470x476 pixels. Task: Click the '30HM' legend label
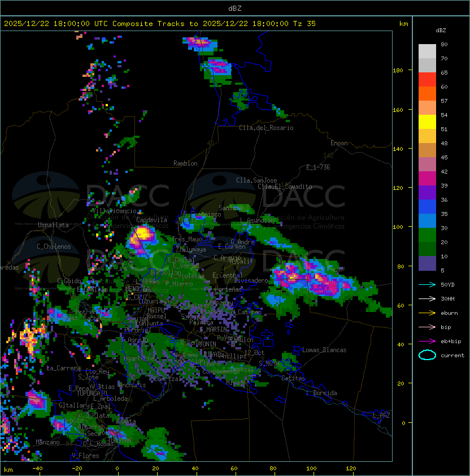(447, 298)
